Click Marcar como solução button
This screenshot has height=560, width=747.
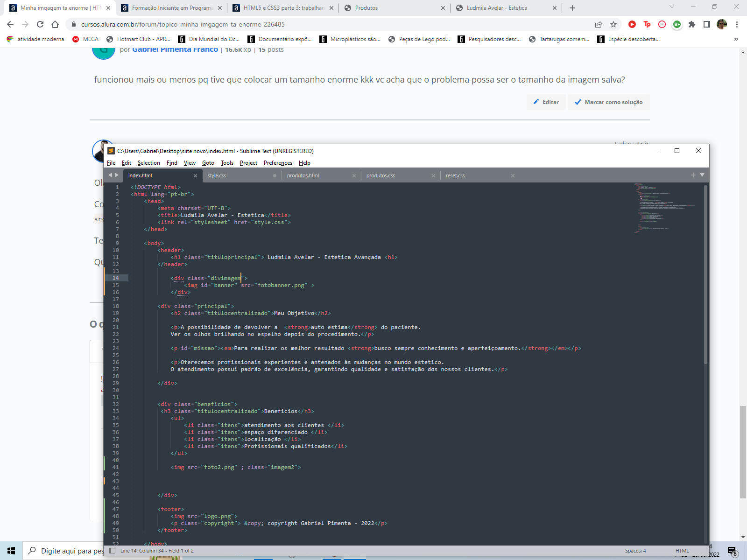(x=609, y=102)
